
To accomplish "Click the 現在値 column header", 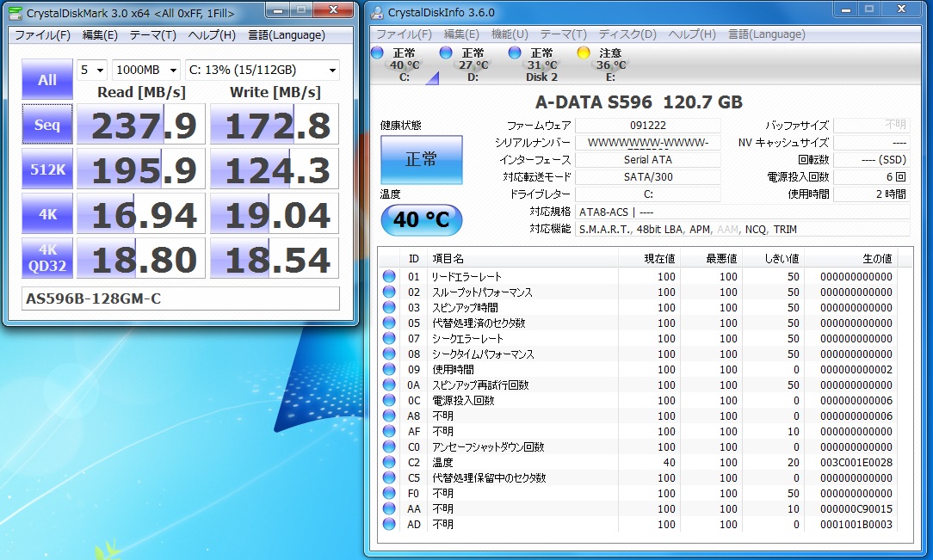I will click(x=649, y=259).
